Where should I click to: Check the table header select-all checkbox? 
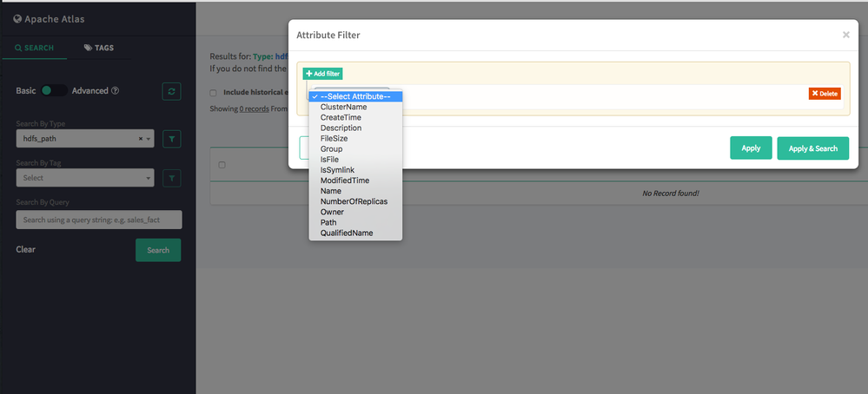click(x=222, y=165)
